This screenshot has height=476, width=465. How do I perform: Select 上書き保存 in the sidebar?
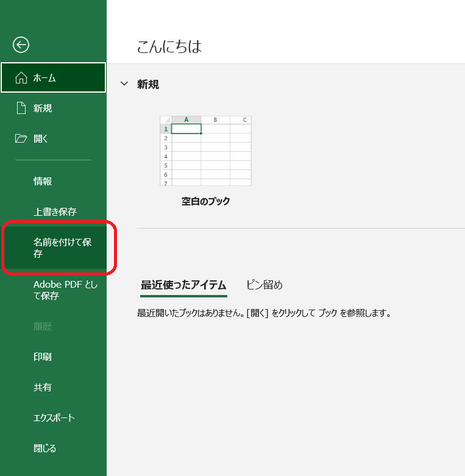55,211
